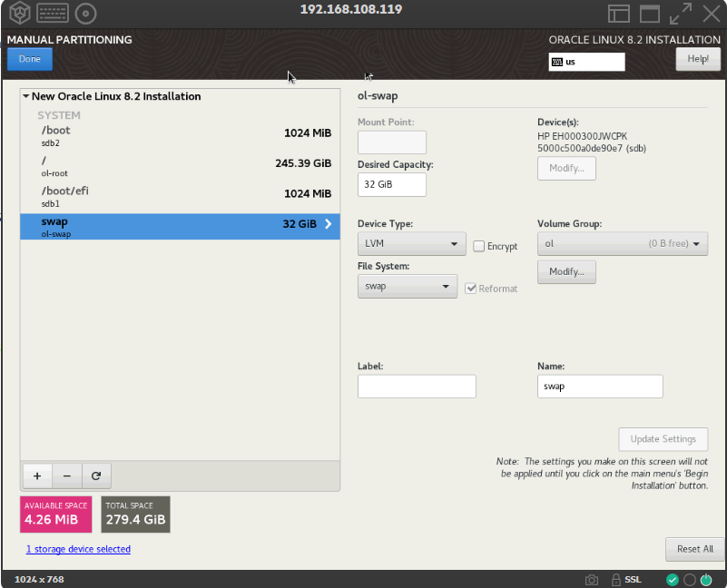Screen dimensions: 727x588
Task: Click the Name field containing swap
Action: pyautogui.click(x=600, y=387)
